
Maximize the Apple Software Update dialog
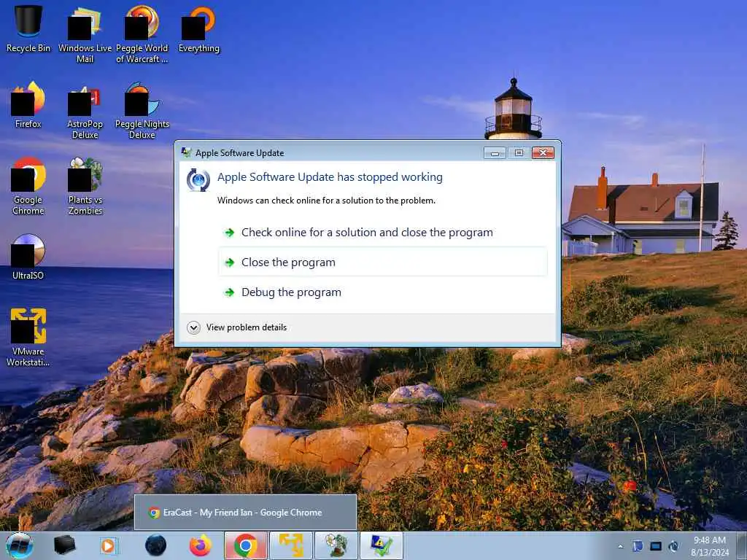519,153
